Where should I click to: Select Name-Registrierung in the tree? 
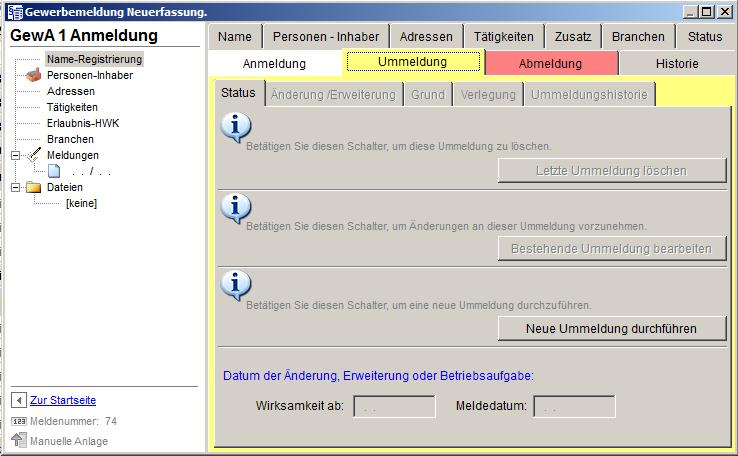pos(94,59)
